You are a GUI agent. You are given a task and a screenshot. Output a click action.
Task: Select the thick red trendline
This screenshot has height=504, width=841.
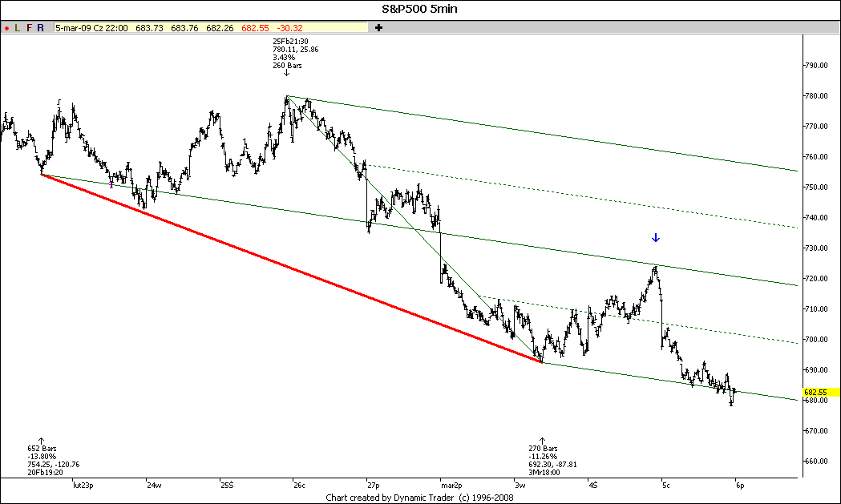pos(292,268)
